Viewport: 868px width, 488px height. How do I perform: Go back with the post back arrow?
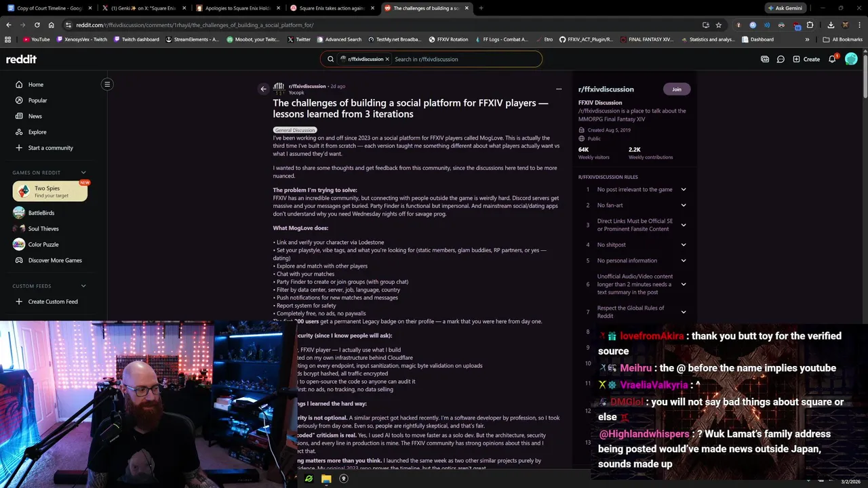(x=264, y=89)
